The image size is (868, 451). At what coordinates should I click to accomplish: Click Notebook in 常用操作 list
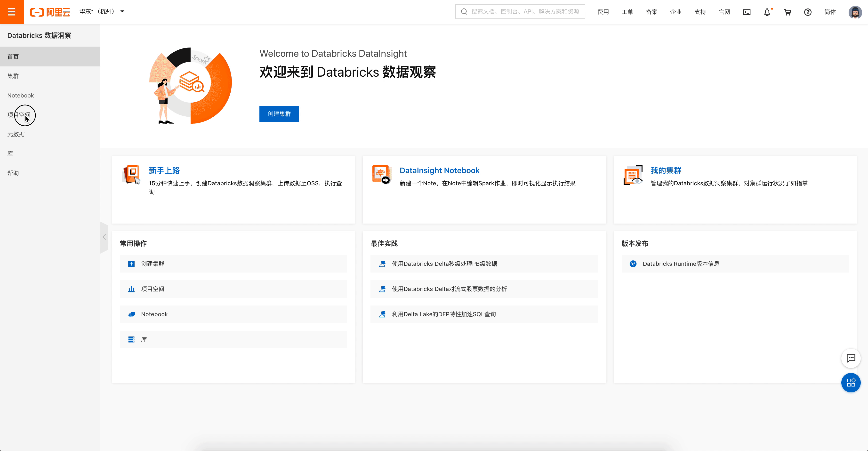pos(233,314)
